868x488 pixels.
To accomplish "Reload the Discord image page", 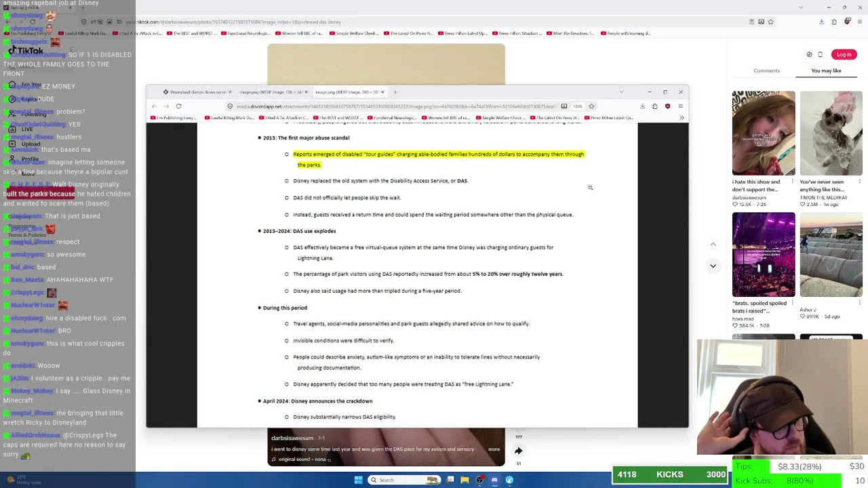I will (178, 106).
